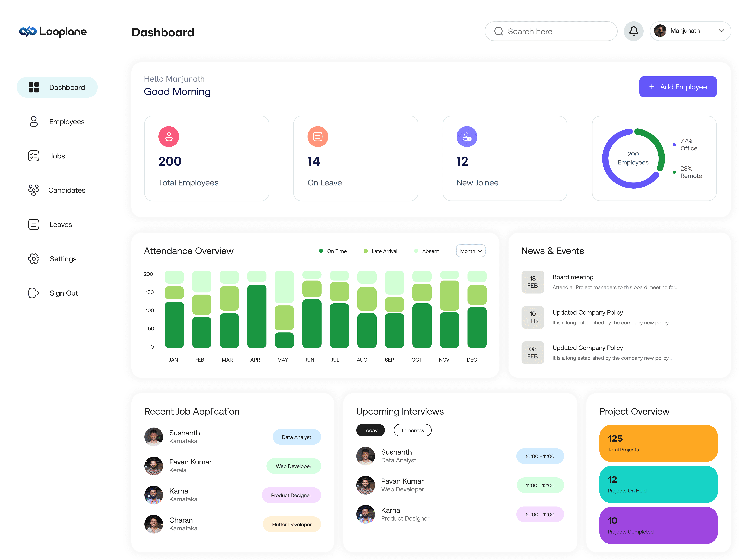Click the Search here input field

coord(551,31)
